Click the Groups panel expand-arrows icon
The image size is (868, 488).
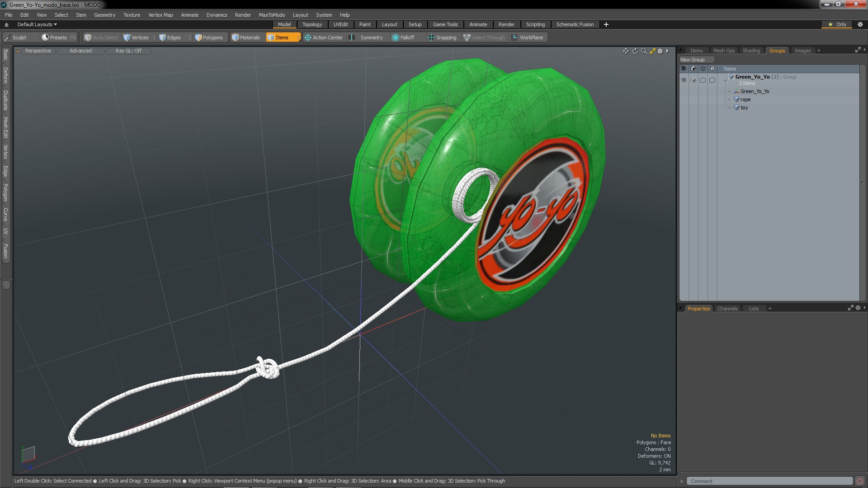(x=858, y=50)
